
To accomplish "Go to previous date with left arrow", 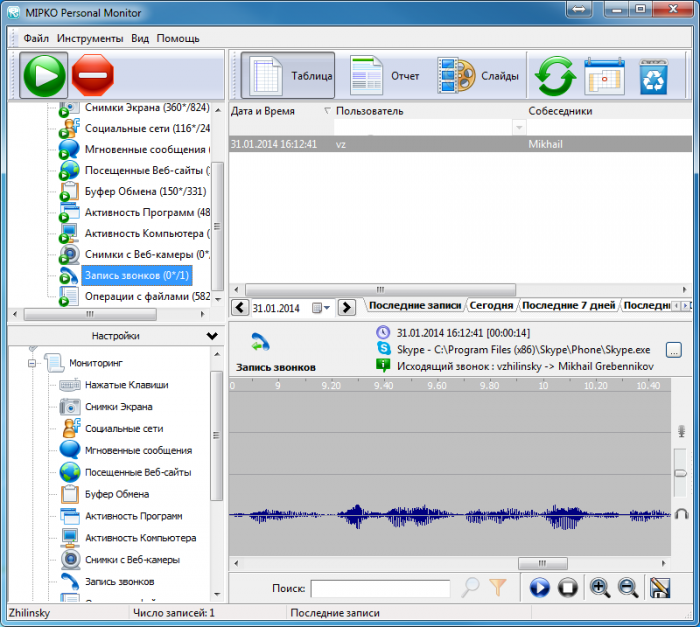I will tap(240, 308).
